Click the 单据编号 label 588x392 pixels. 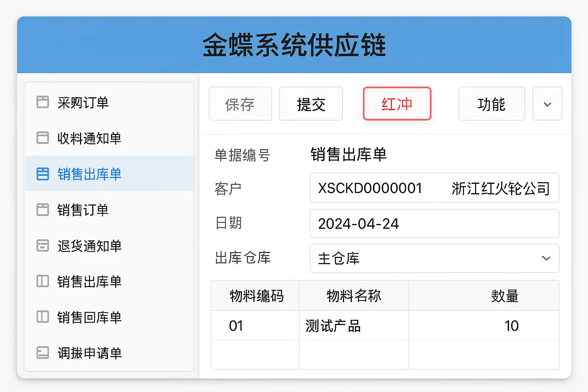pyautogui.click(x=242, y=155)
